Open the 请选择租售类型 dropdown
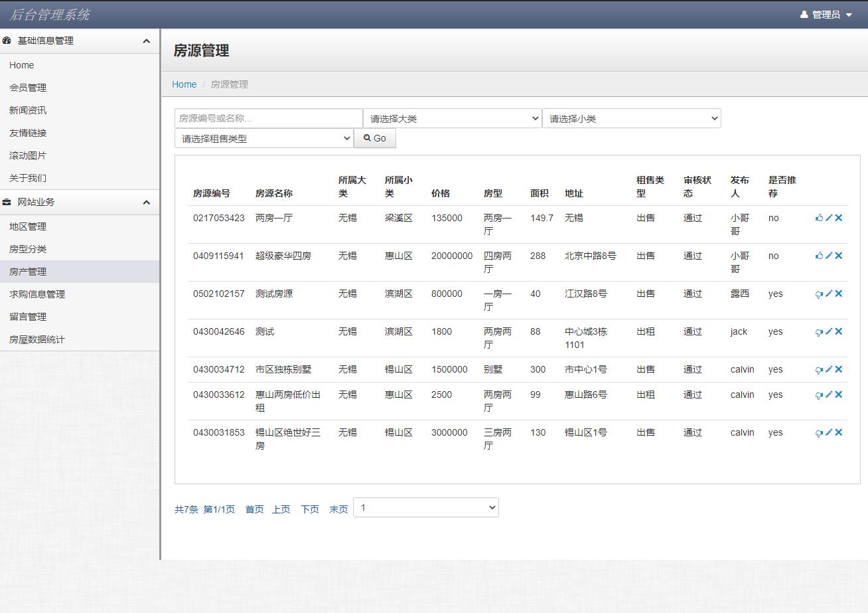 263,137
